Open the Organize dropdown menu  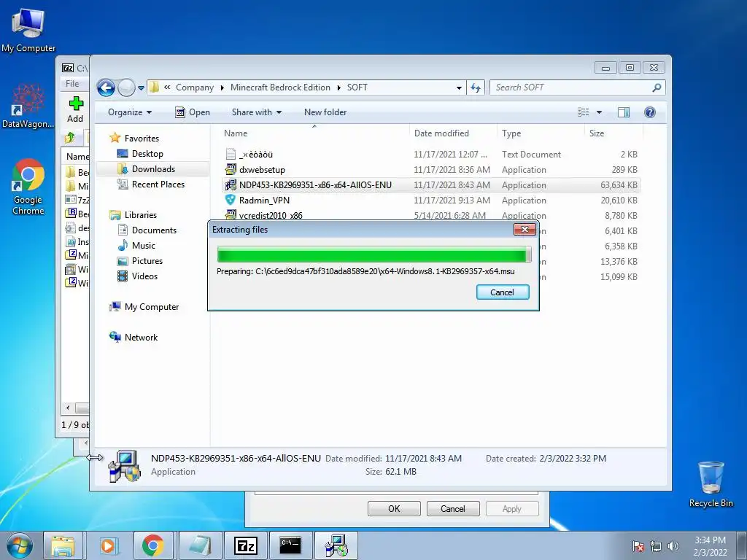130,112
